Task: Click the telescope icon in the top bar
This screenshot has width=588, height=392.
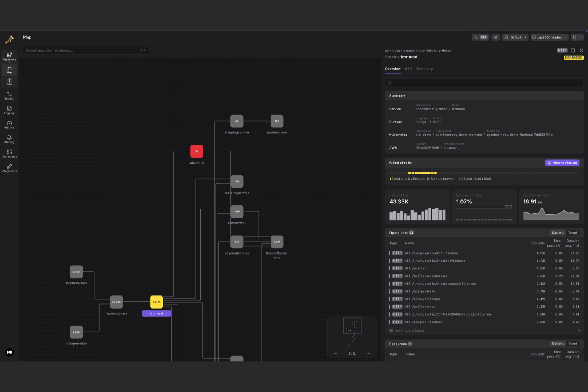Action: point(495,37)
